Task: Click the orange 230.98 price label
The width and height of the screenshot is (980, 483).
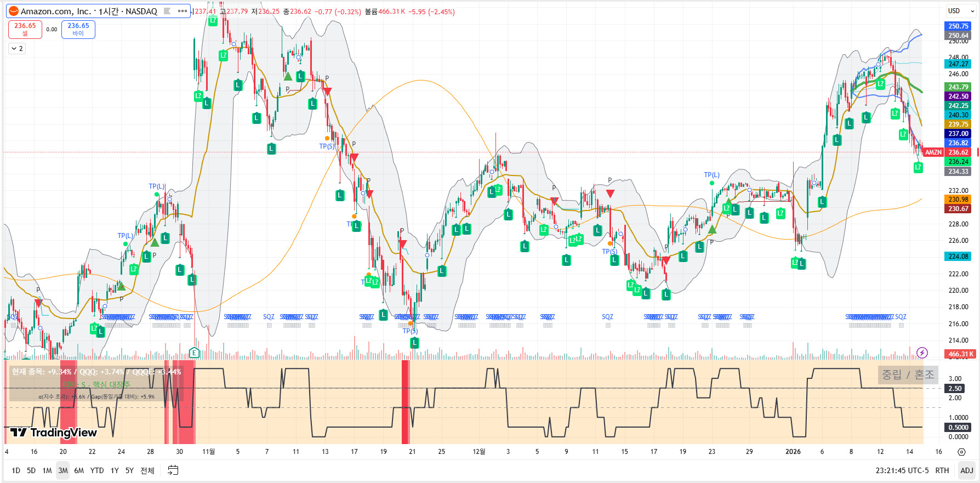Action: click(958, 200)
